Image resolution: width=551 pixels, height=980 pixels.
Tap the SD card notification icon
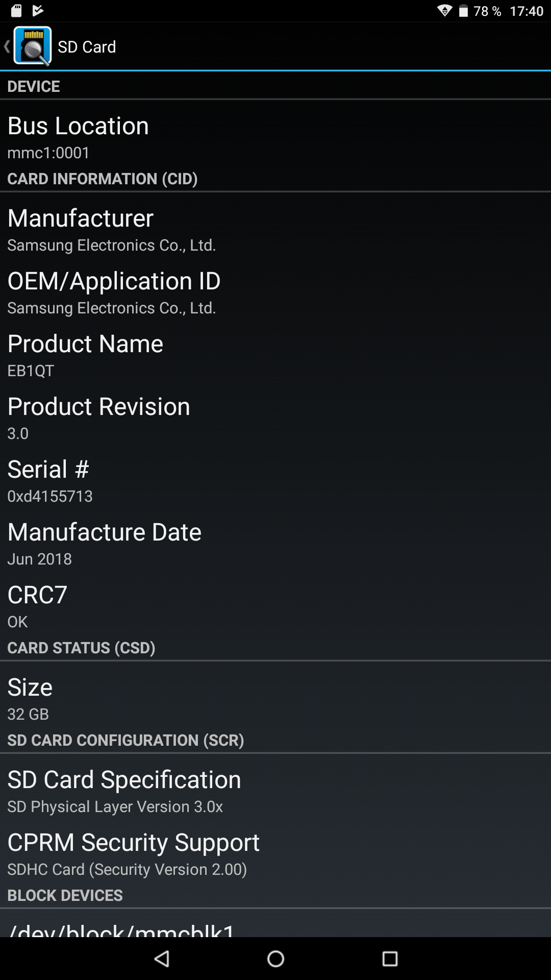click(x=16, y=11)
